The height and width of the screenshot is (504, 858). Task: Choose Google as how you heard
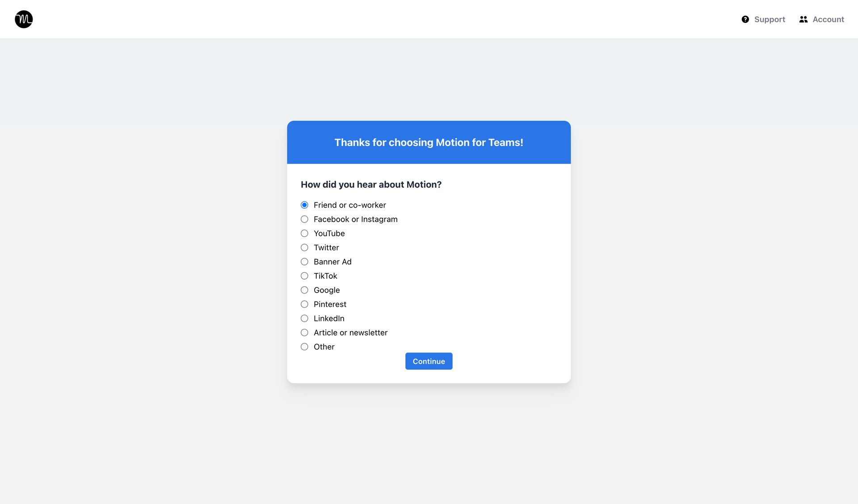pos(304,290)
